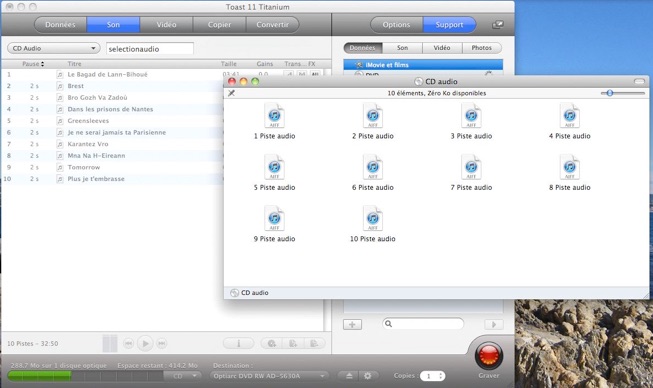Select the 2 Piste audio file icon
Viewport: 653px width, 388px height.
373,116
